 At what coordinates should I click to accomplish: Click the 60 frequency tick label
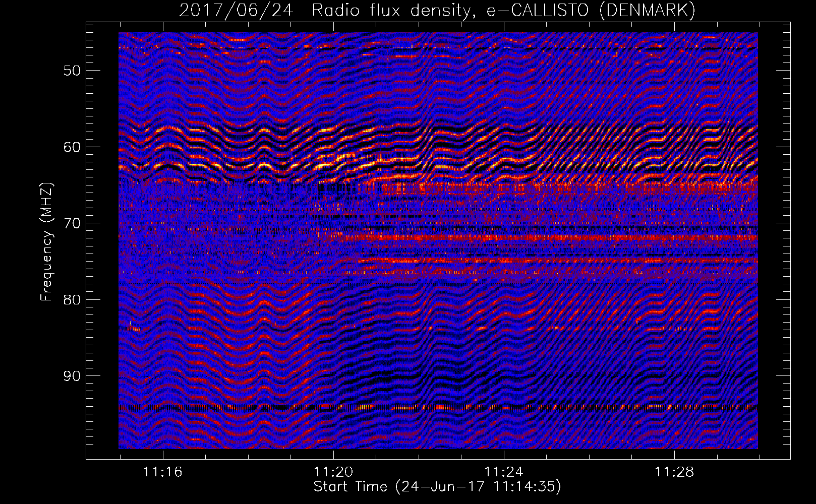tap(72, 147)
